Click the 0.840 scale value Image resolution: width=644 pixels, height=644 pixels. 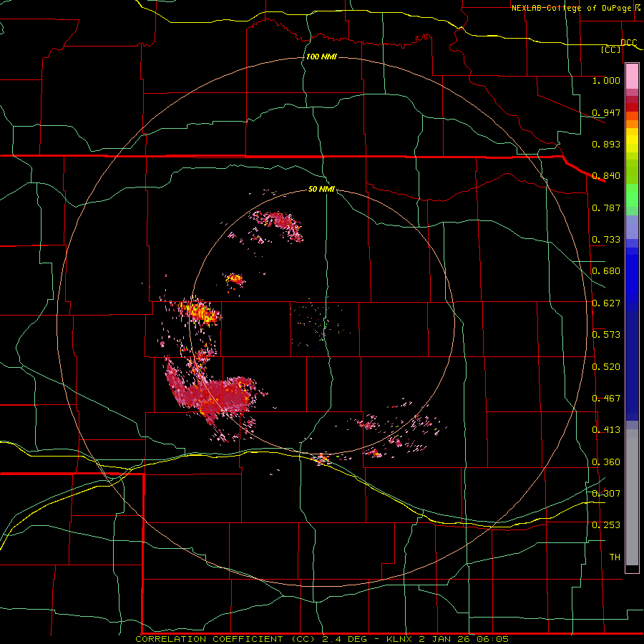(x=606, y=176)
